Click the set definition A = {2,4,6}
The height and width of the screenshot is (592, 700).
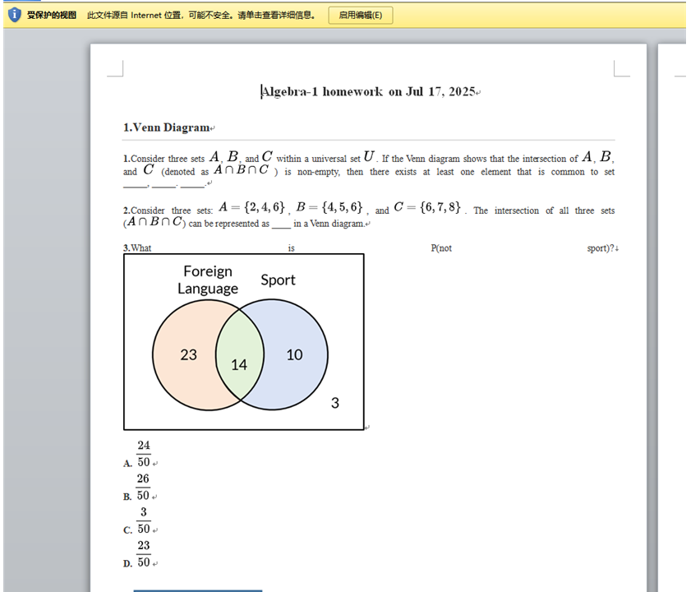coord(251,207)
